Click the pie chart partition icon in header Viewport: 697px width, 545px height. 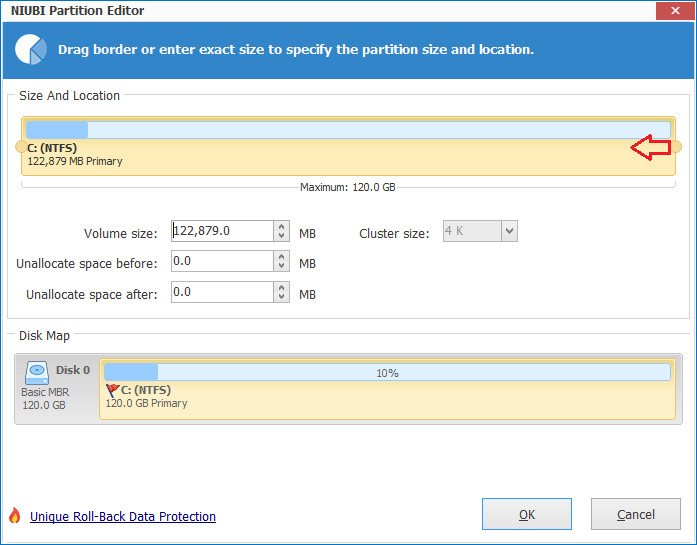pyautogui.click(x=31, y=49)
